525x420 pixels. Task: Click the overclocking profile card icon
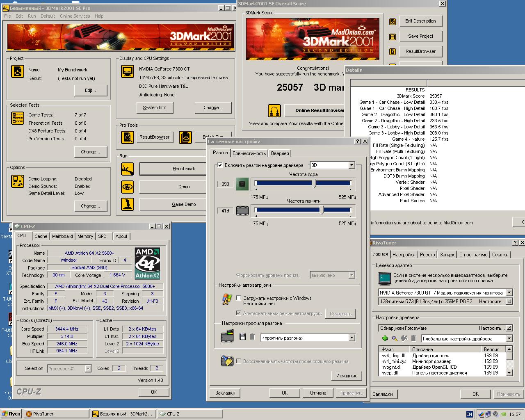tap(227, 337)
